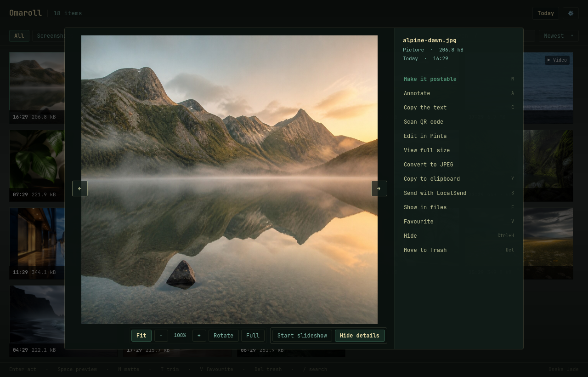This screenshot has width=588, height=377.
Task: Click the "Today · 16:29" details line
Action: coord(425,58)
